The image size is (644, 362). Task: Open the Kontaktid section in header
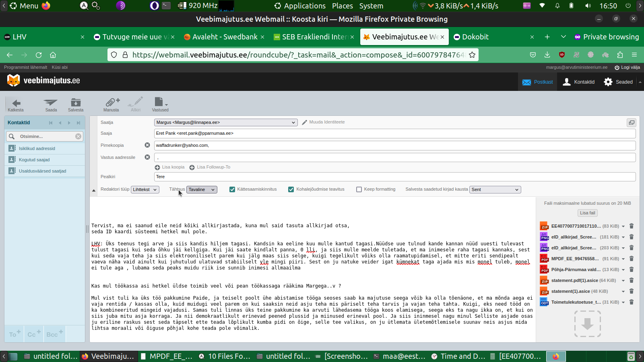[x=578, y=82]
